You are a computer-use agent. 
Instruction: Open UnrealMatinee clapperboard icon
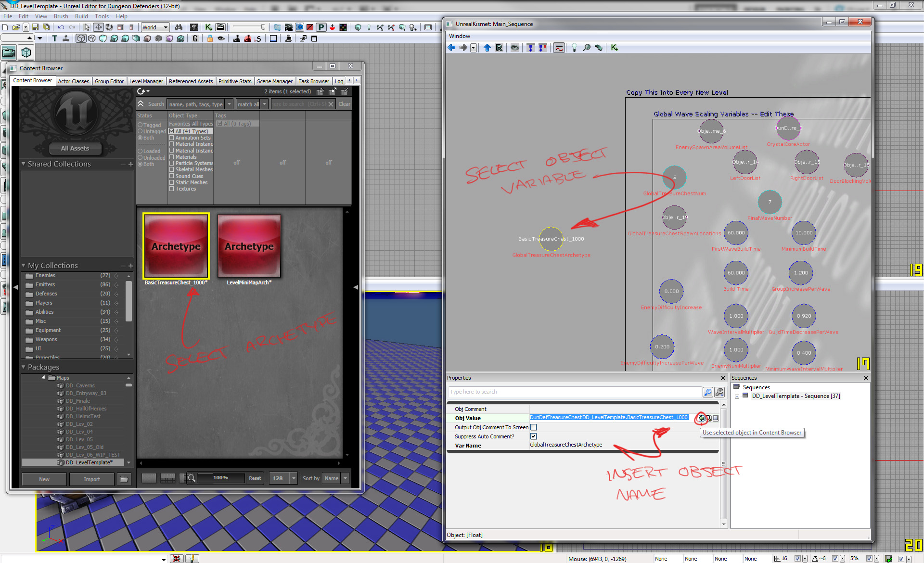(220, 27)
